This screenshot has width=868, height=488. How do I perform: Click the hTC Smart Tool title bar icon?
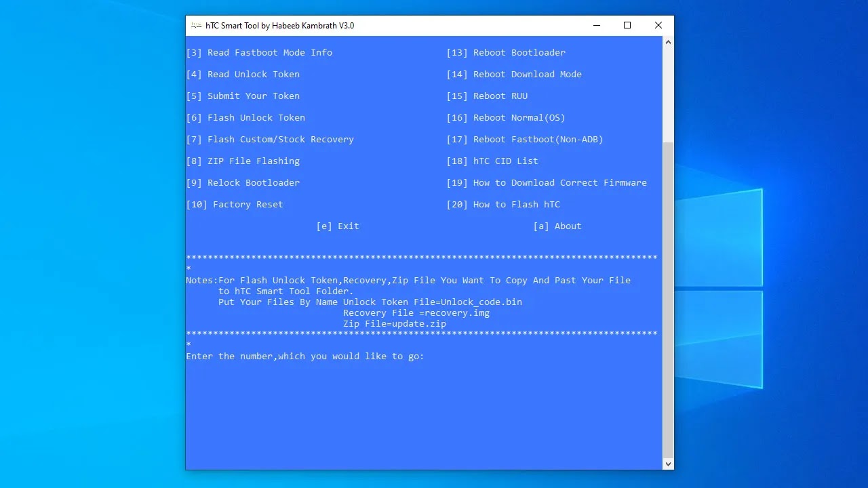[195, 26]
